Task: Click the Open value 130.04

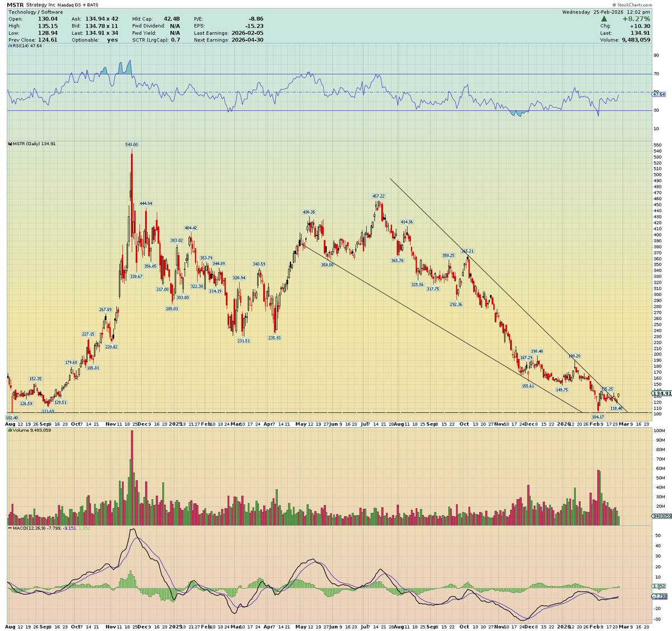Action: pyautogui.click(x=47, y=18)
